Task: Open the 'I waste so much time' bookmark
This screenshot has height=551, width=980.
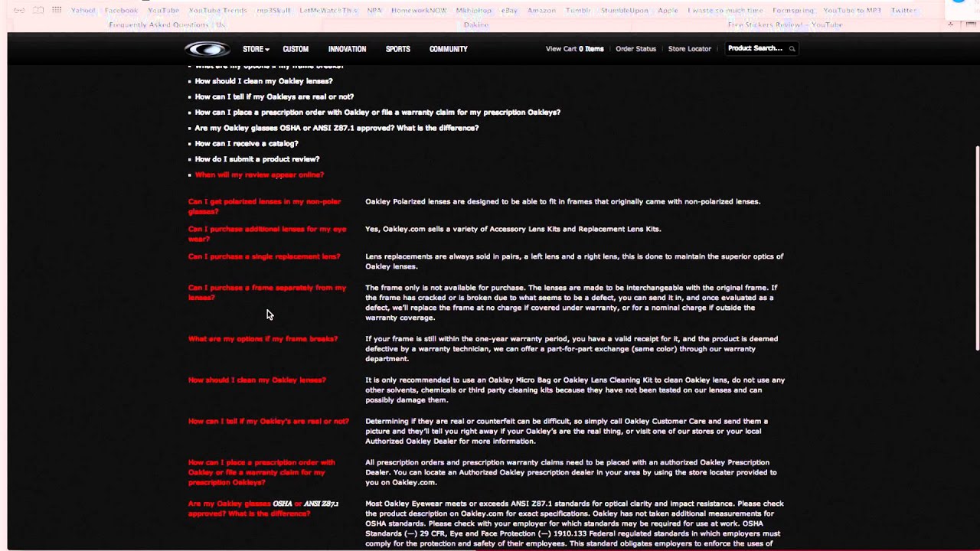Action: (x=725, y=11)
